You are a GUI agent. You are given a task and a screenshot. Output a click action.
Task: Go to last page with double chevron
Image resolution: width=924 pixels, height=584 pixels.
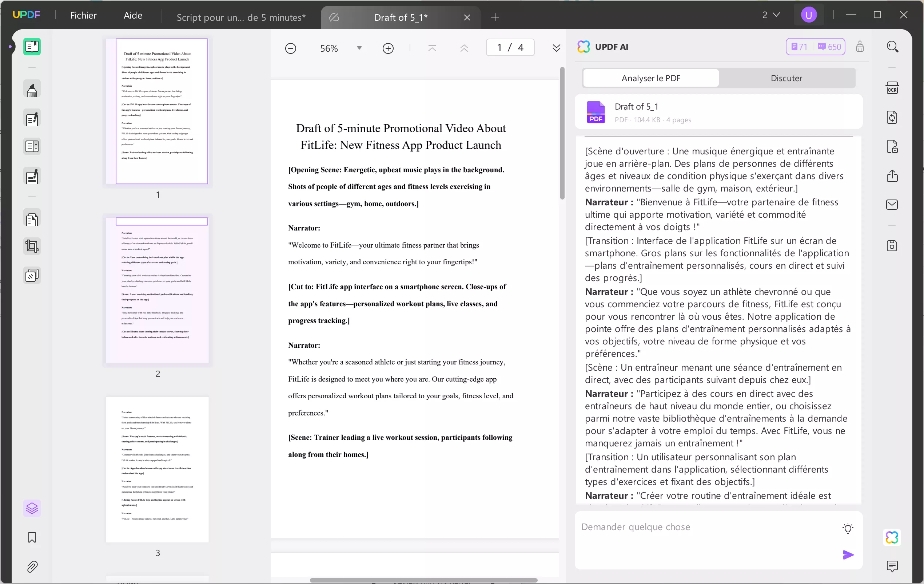coord(556,48)
